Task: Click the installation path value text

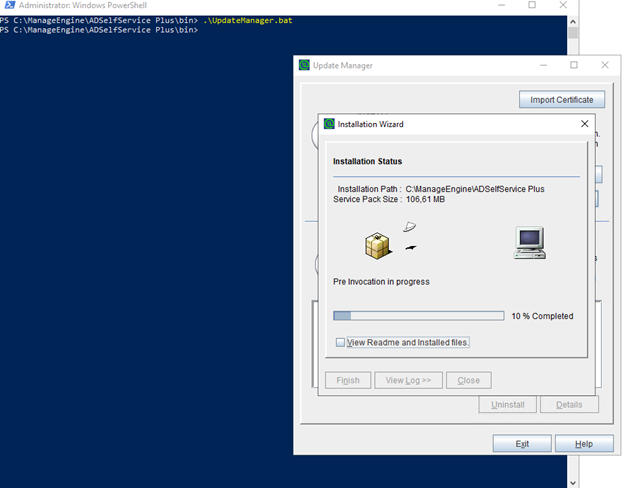Action: point(475,189)
